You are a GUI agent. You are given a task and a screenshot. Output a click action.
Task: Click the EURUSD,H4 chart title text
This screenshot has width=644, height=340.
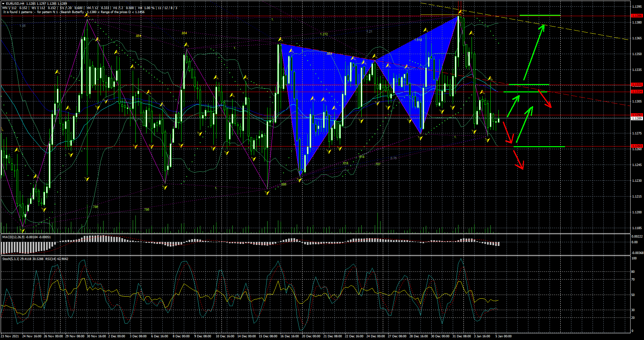tap(15, 4)
